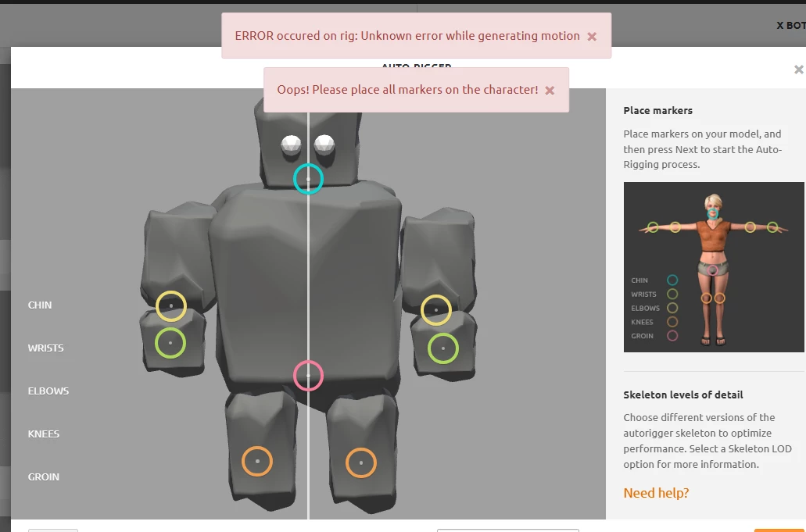The height and width of the screenshot is (532, 806).
Task: Select the green wrist marker on the right hand
Action: coord(443,348)
